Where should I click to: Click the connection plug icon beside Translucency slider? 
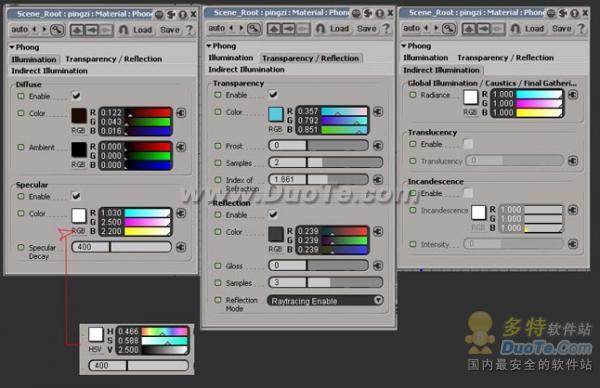click(573, 161)
